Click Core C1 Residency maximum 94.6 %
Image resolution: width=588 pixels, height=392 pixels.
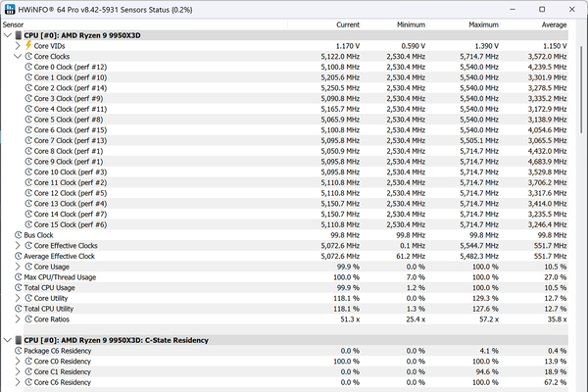pyautogui.click(x=488, y=371)
